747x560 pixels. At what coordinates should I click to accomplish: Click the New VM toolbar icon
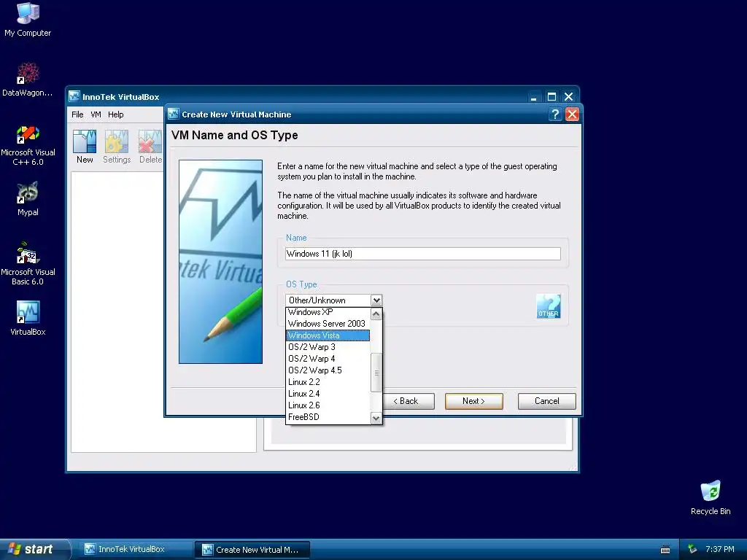(85, 147)
